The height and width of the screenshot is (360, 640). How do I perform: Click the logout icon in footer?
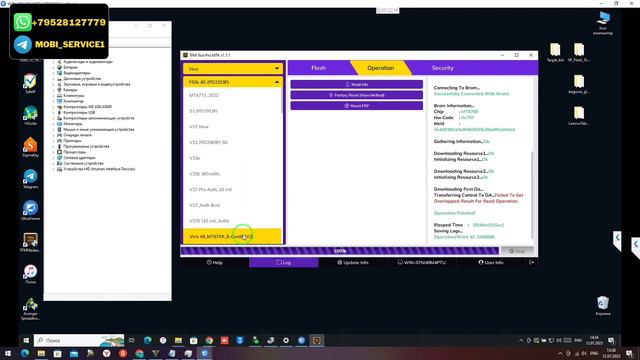[x=531, y=262]
